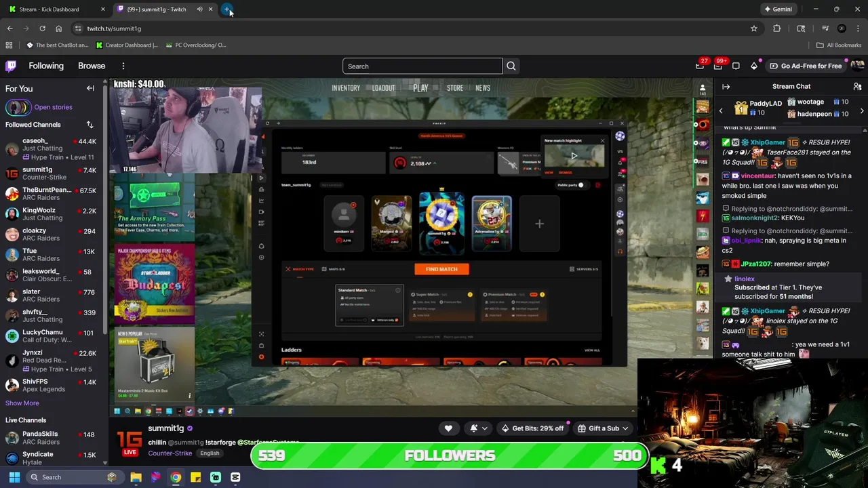
Task: Collapse Stream Chat with arrow icon
Action: [726, 87]
